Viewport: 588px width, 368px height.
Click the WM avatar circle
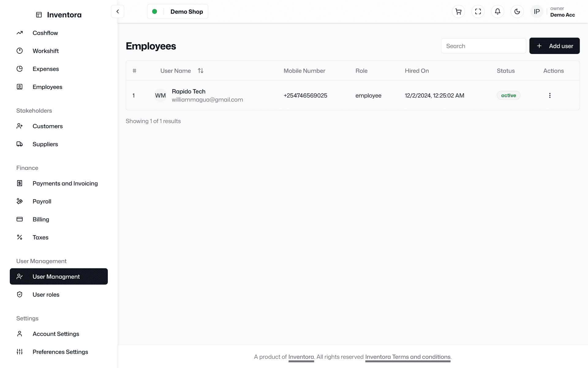click(160, 95)
